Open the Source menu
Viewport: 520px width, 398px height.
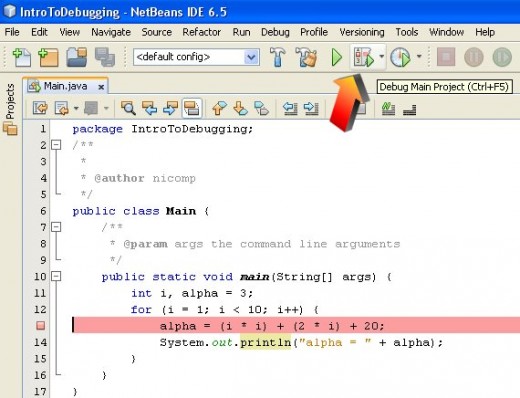tap(157, 32)
